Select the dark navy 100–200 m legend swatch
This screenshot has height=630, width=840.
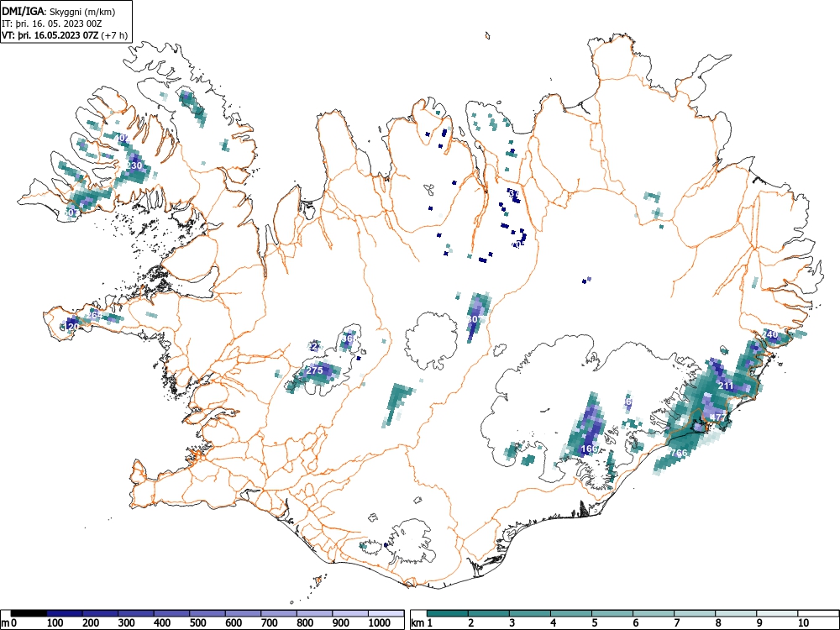pyautogui.click(x=65, y=613)
